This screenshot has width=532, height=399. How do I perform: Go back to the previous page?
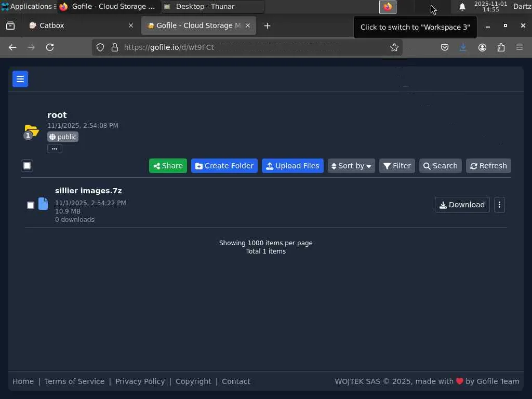(12, 47)
